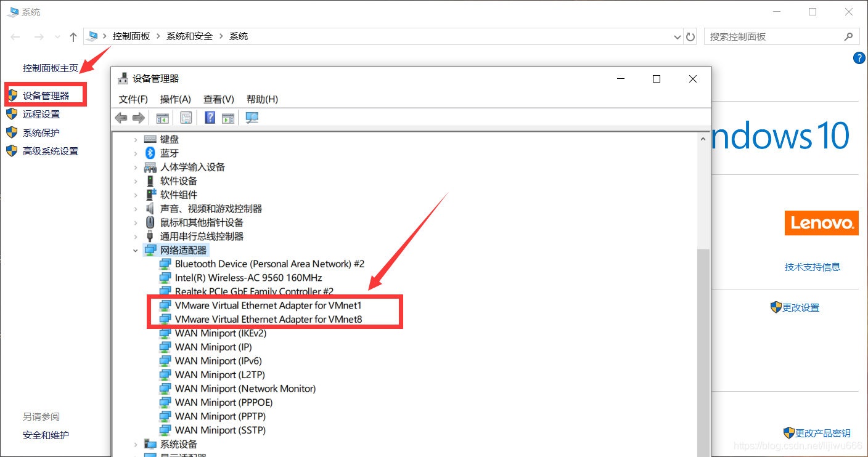This screenshot has width=868, height=457.
Task: Open 安全和维护 link
Action: 46,435
